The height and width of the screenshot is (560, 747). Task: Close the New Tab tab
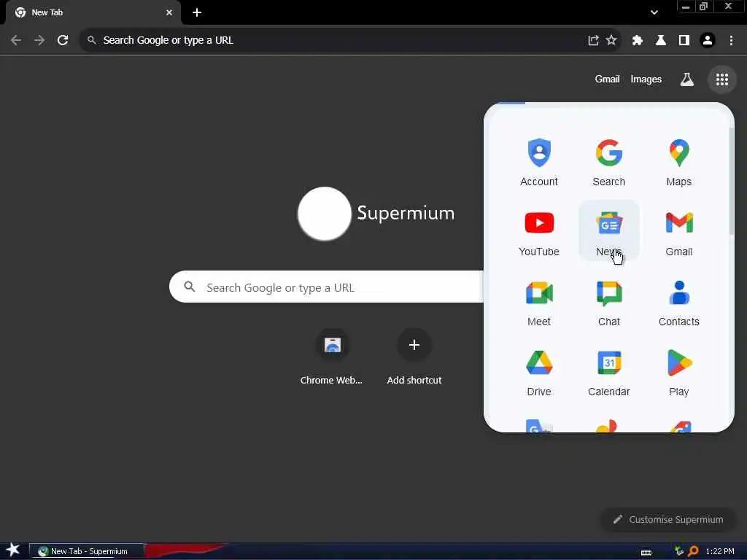coord(169,12)
